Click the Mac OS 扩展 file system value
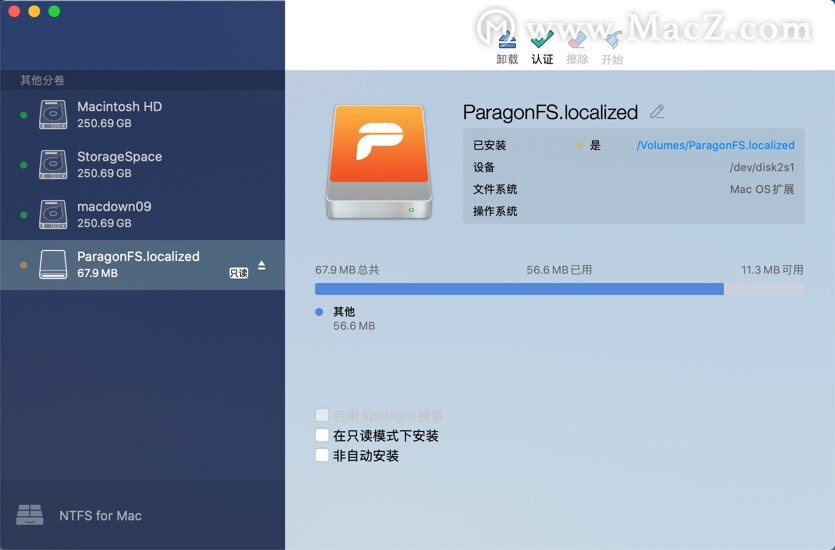The width and height of the screenshot is (835, 550). (x=762, y=189)
